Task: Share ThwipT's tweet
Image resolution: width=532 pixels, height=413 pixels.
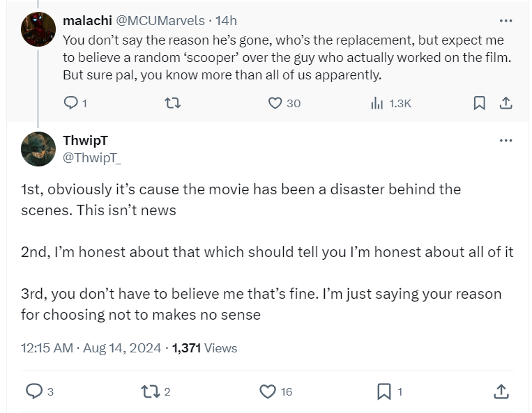Action: click(501, 392)
